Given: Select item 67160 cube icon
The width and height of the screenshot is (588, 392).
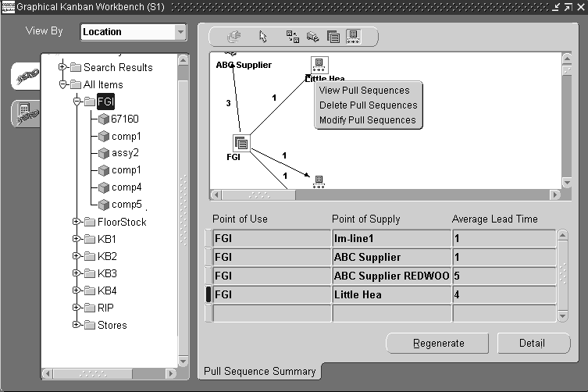Looking at the screenshot, I should pos(104,119).
